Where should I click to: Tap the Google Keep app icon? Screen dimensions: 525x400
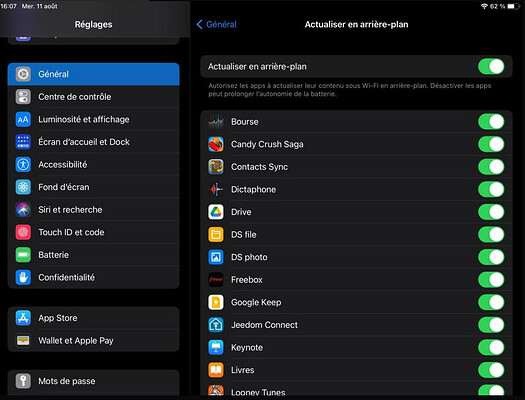coord(216,302)
